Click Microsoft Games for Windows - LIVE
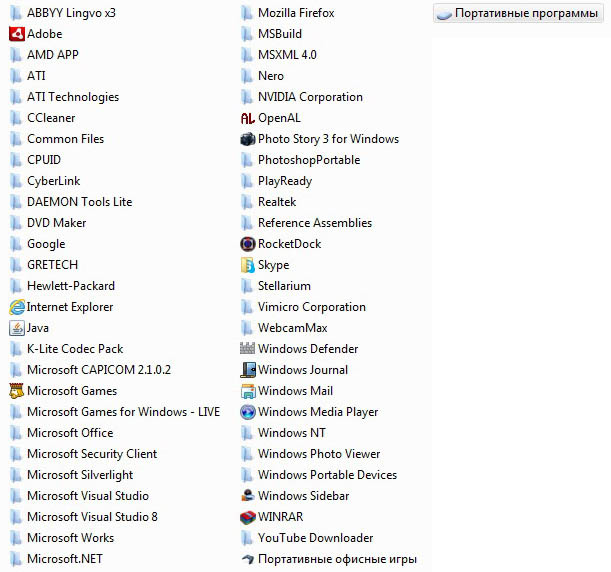The image size is (611, 572). 124,412
